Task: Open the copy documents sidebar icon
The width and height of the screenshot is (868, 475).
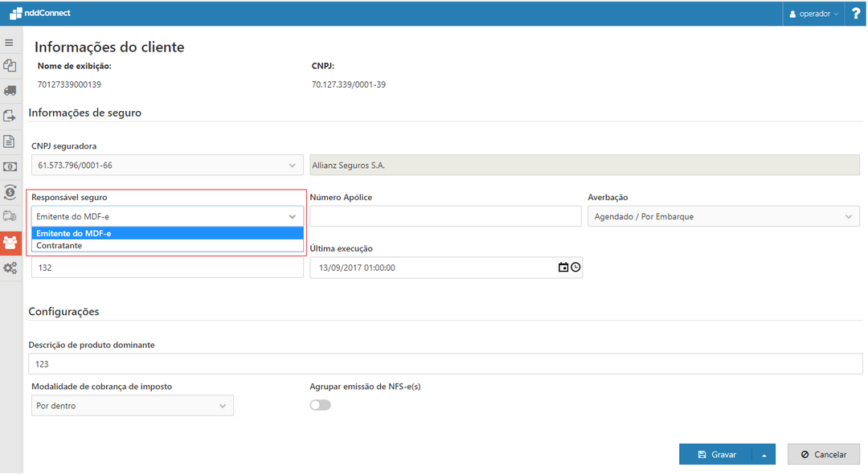Action: click(x=10, y=66)
